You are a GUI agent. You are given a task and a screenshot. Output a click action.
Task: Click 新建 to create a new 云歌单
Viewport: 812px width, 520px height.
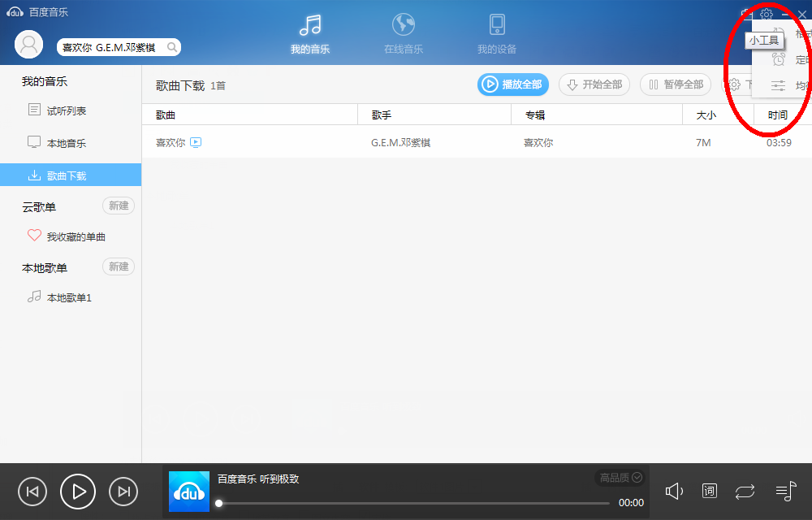pos(118,206)
